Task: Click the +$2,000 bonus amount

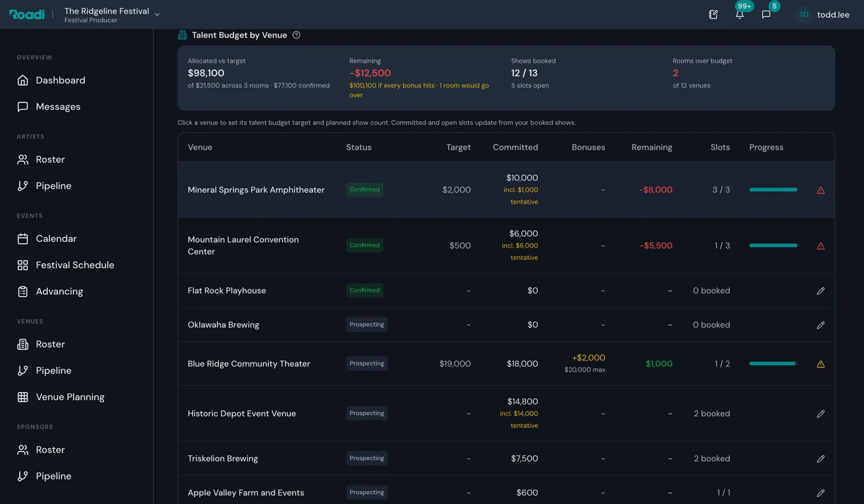Action: click(x=588, y=358)
